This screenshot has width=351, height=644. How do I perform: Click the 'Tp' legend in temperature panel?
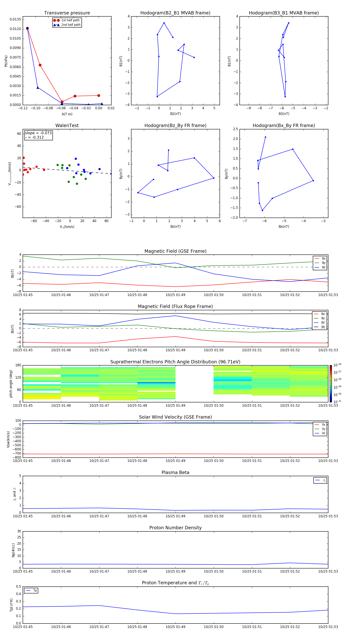[x=31, y=591]
